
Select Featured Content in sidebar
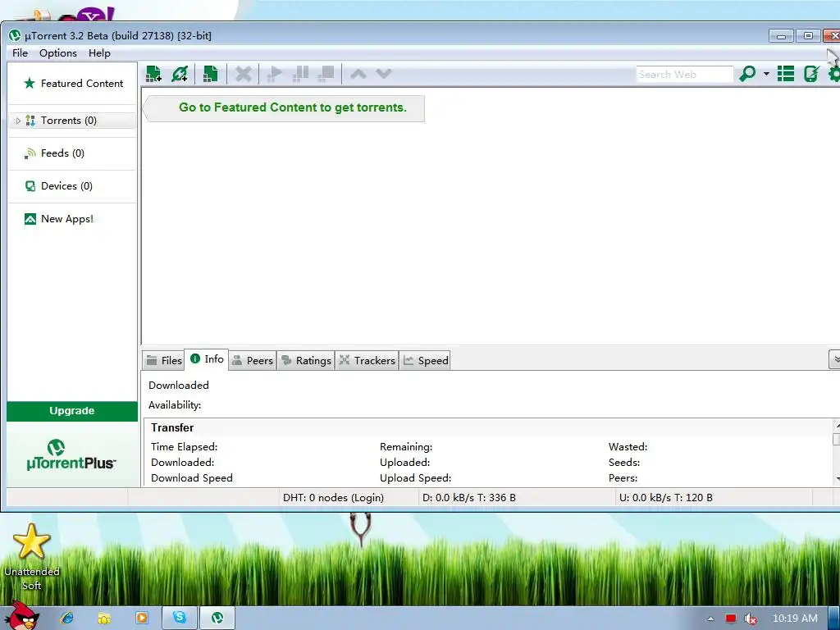coord(72,84)
